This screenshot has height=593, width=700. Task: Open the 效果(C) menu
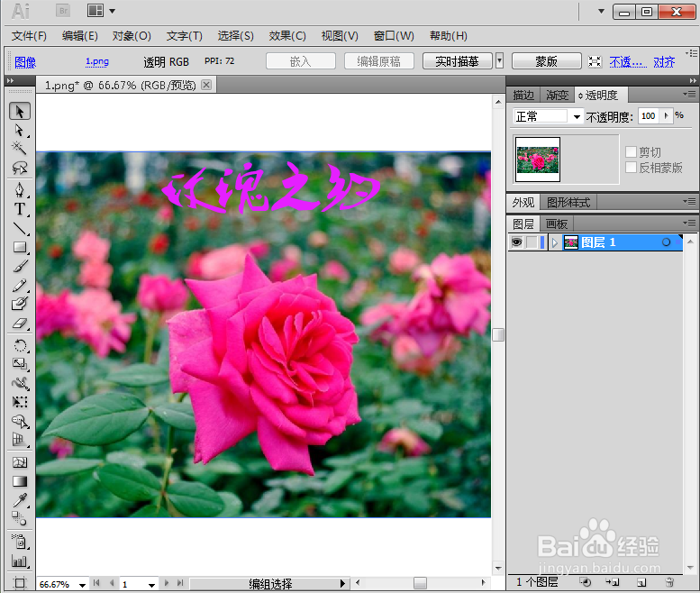(x=287, y=36)
